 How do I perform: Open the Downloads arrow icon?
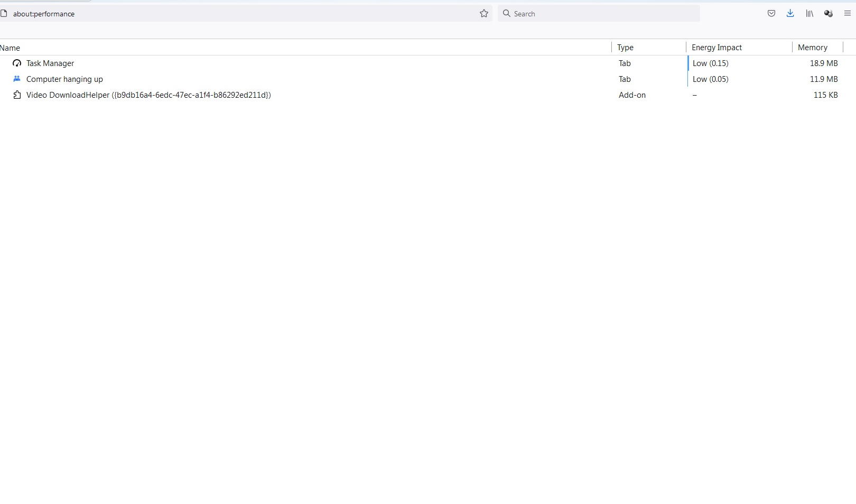pyautogui.click(x=790, y=14)
